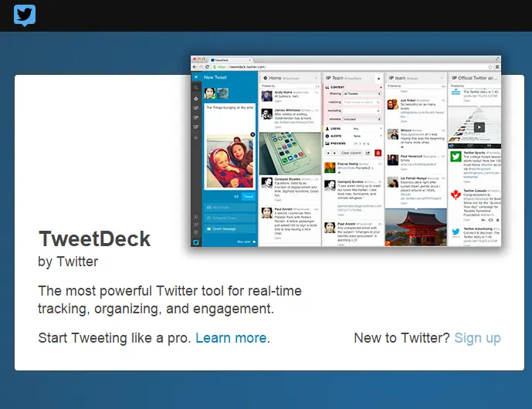
Task: Click the children photo attachment thumbnail
Action: (x=230, y=161)
